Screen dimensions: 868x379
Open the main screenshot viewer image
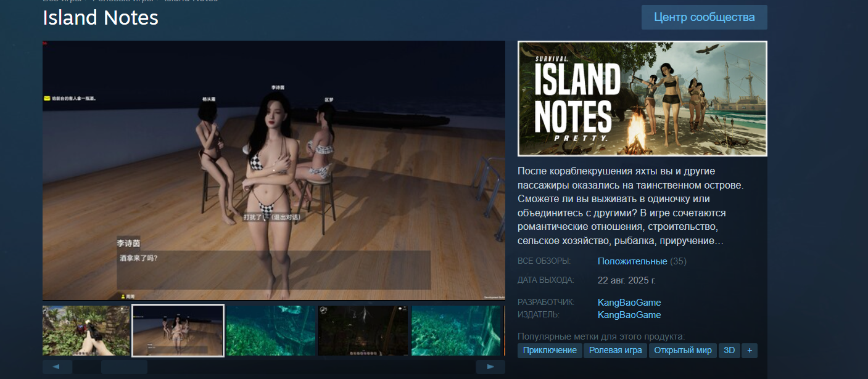pos(274,171)
